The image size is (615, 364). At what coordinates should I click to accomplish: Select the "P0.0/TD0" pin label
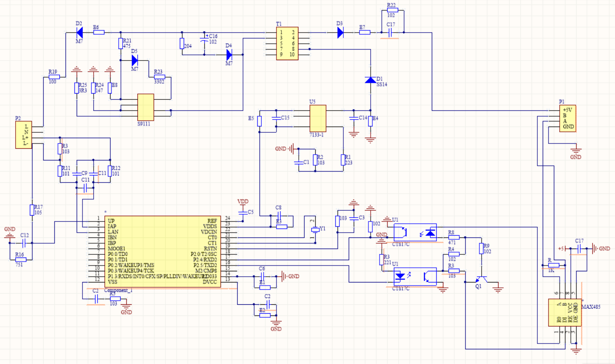pyautogui.click(x=118, y=254)
